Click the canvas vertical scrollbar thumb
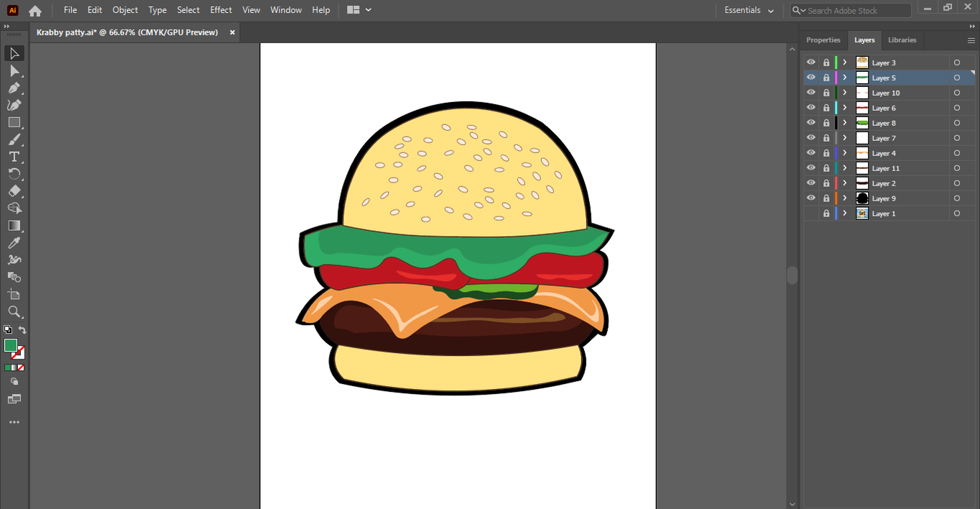This screenshot has height=509, width=980. (x=792, y=275)
